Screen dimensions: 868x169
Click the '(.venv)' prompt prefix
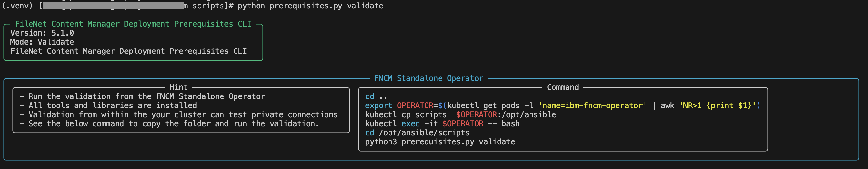17,6
